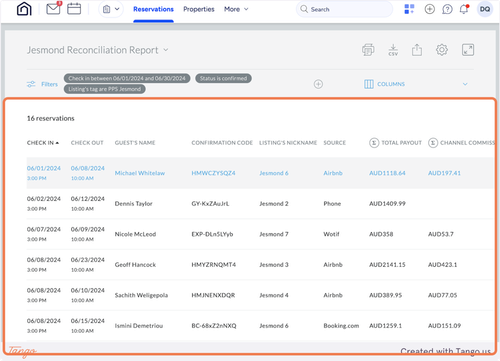Open Michael Whitelaw reservation link
Viewport: 500px width, 361px height.
(x=140, y=173)
